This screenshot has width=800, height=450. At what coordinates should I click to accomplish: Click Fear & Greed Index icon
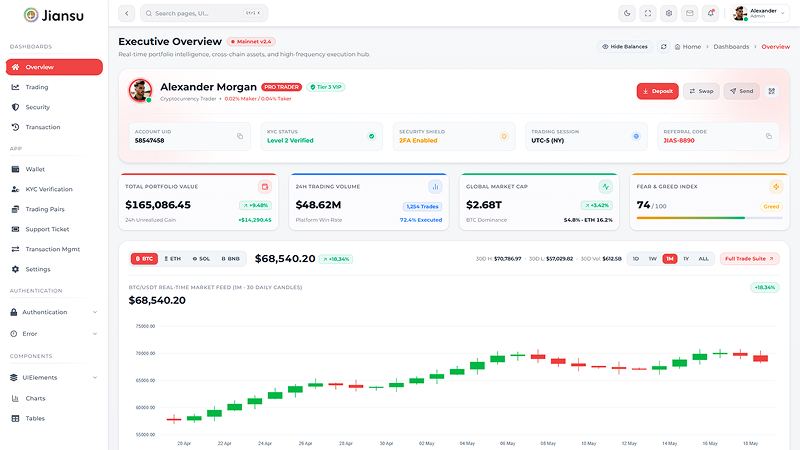[x=776, y=187]
